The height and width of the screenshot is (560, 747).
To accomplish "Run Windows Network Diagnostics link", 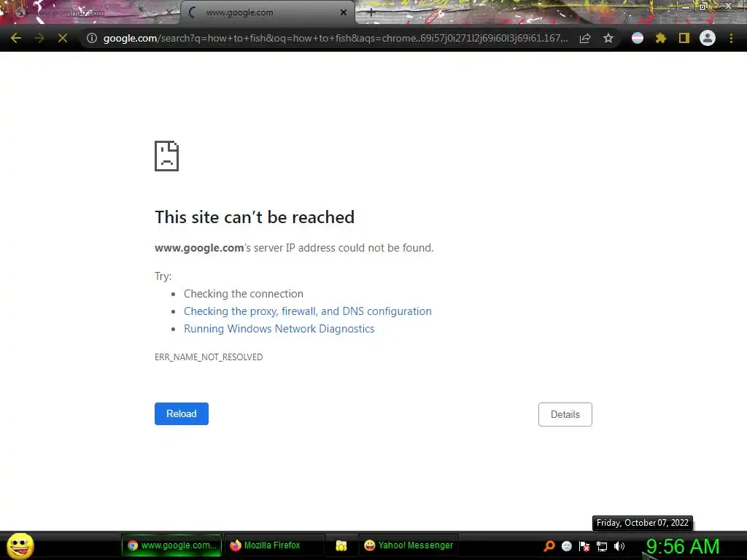I will (279, 329).
